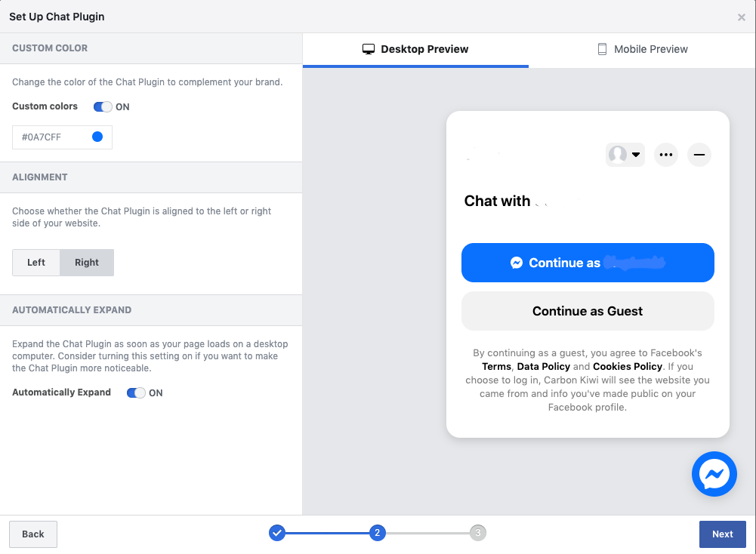Toggle the Custom colors switch
This screenshot has height=554, width=756.
pos(103,107)
